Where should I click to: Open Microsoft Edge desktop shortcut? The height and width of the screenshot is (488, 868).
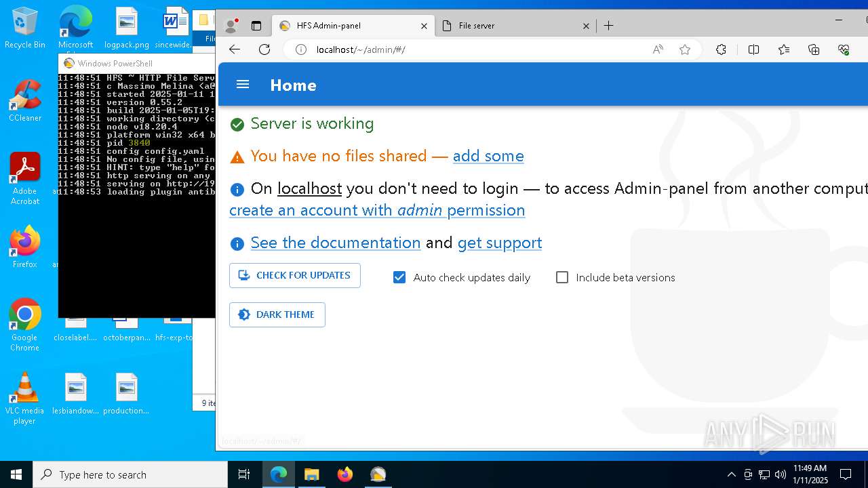click(75, 27)
